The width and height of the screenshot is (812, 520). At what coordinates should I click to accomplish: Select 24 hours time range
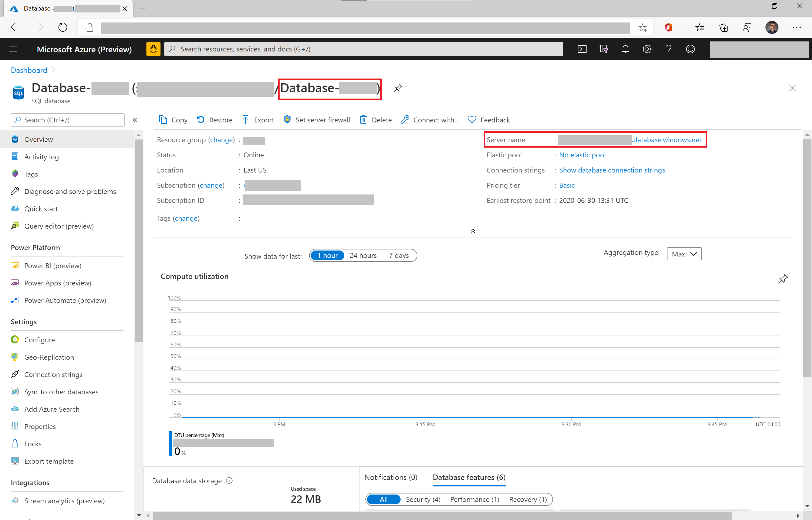tap(363, 256)
